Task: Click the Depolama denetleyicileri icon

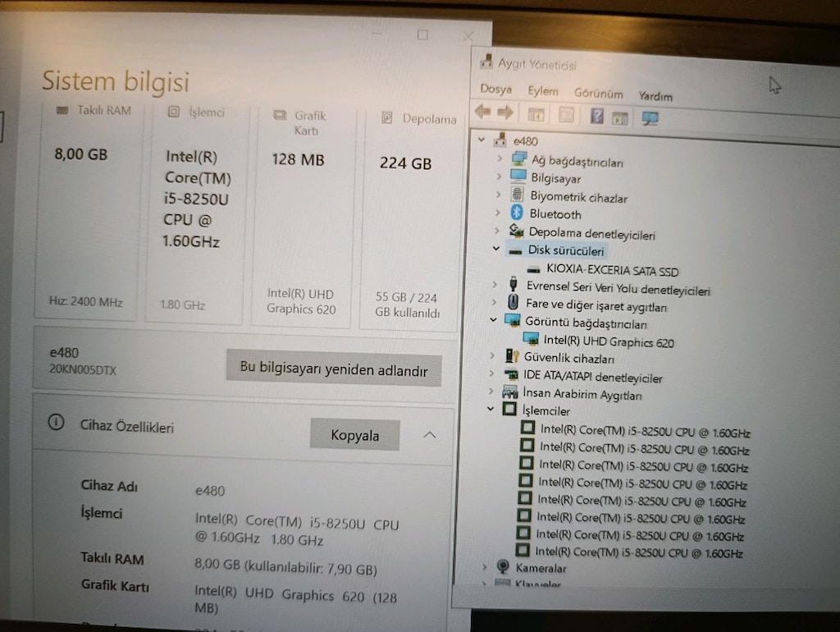Action: pos(517,231)
